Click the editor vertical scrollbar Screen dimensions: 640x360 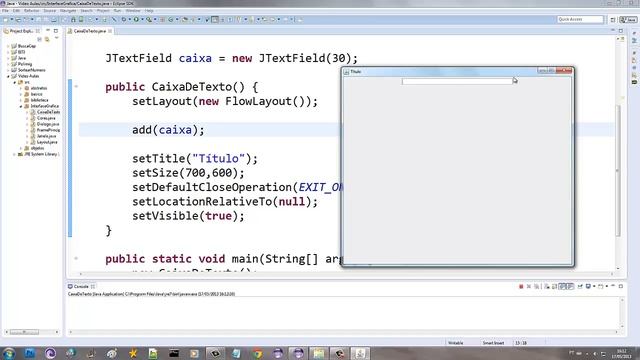pos(618,171)
